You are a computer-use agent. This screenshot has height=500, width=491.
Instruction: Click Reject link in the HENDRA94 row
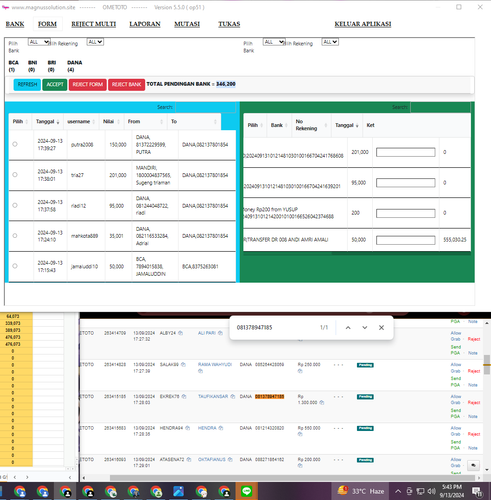pos(474,434)
